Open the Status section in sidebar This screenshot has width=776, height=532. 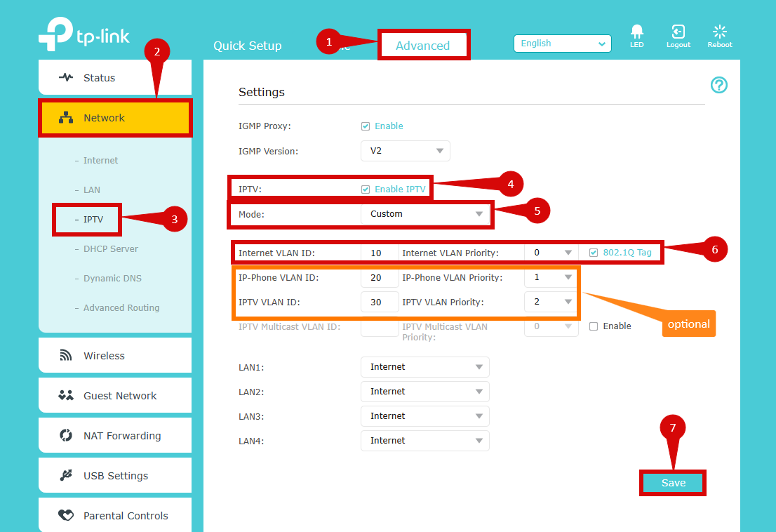[x=99, y=78]
